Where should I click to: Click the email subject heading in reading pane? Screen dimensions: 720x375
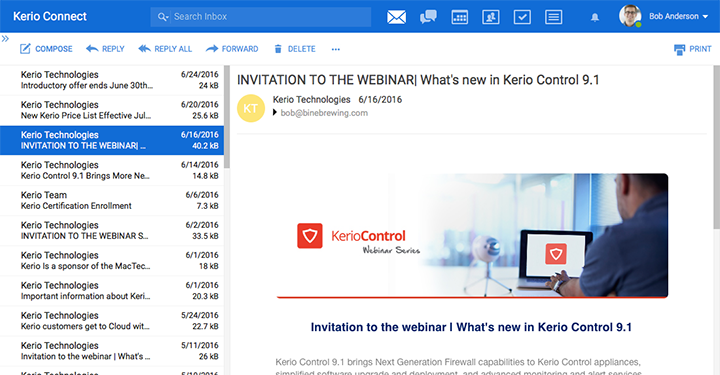(418, 80)
